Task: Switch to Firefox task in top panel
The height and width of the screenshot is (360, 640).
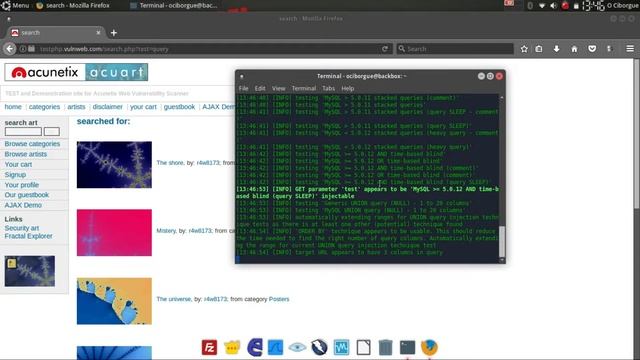Action: click(x=73, y=6)
